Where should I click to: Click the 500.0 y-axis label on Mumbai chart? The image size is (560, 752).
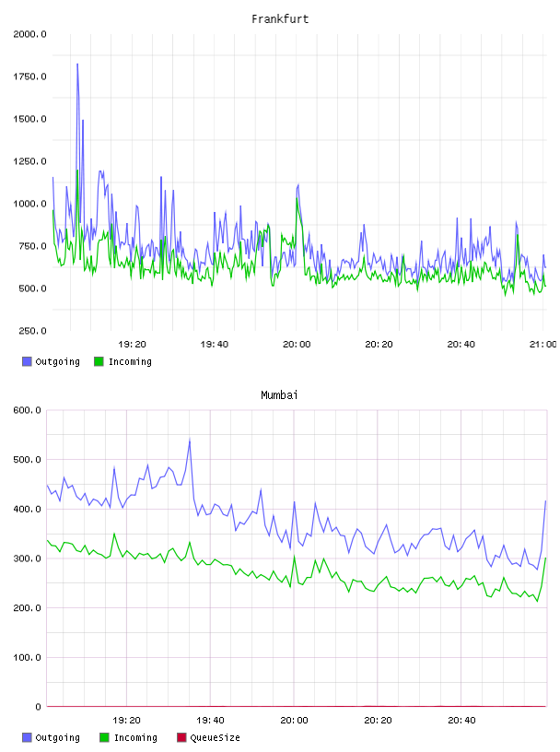point(28,460)
